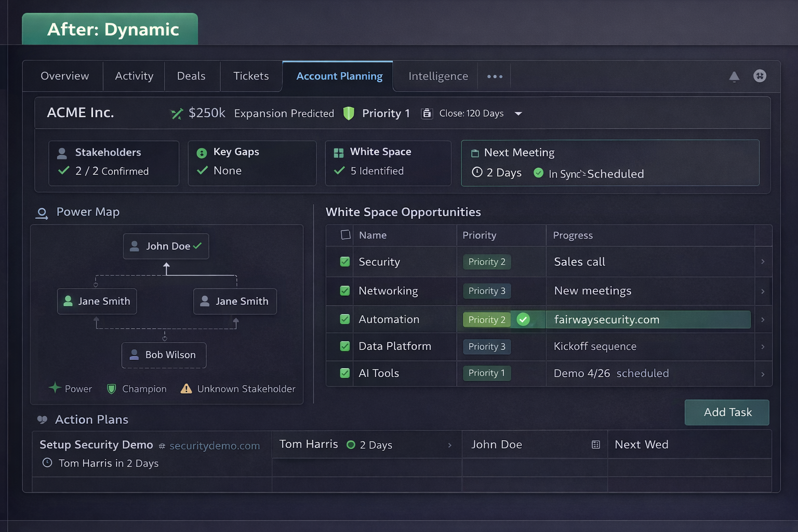Click the notification bell icon
Screen dimensions: 798x532
(x=734, y=77)
